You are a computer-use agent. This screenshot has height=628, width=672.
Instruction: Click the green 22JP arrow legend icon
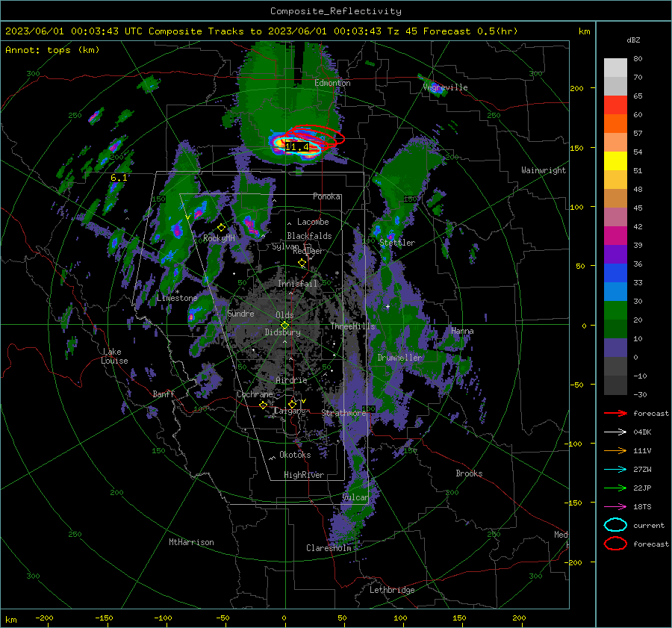click(615, 488)
